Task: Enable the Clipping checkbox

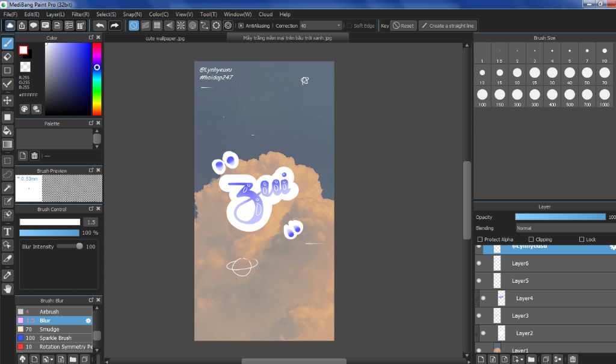Action: pyautogui.click(x=531, y=239)
